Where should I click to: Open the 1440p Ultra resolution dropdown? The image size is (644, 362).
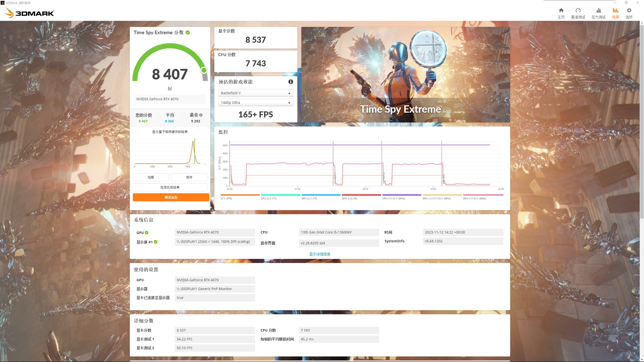point(256,103)
